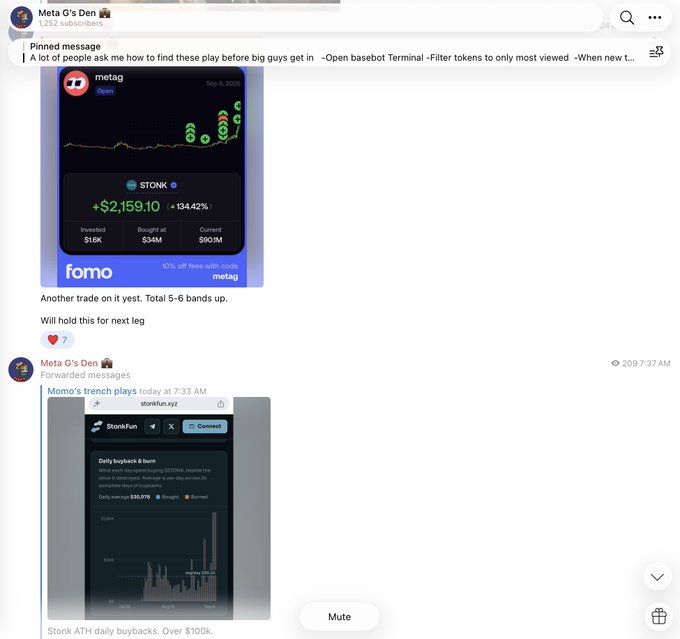680x639 pixels.
Task: Mute the channel
Action: 340,616
